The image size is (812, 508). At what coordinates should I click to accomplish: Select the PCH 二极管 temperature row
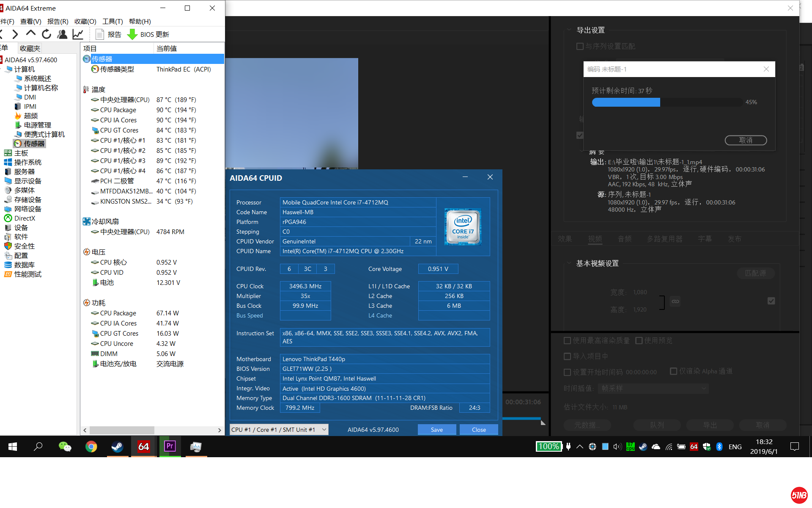153,181
